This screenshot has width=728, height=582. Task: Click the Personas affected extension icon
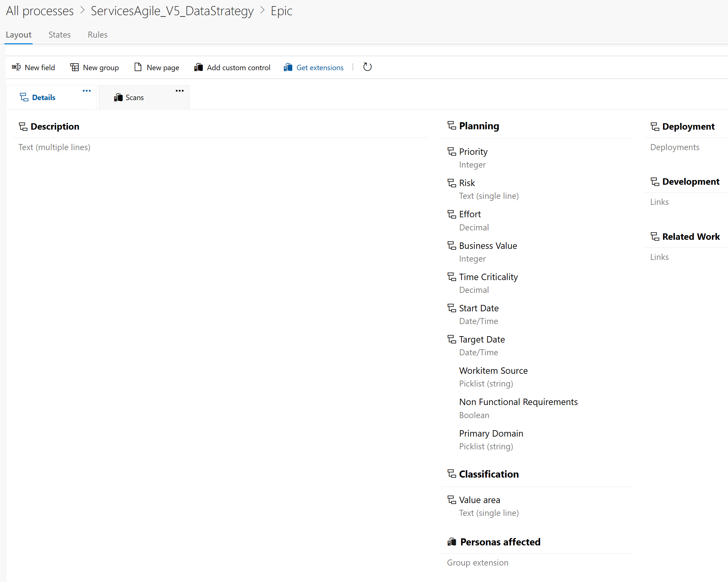[452, 542]
